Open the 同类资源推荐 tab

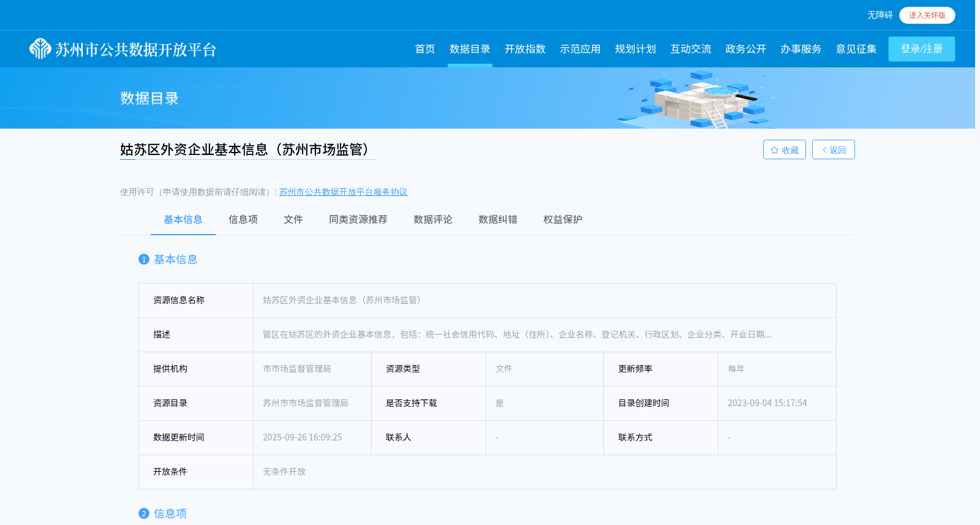358,219
